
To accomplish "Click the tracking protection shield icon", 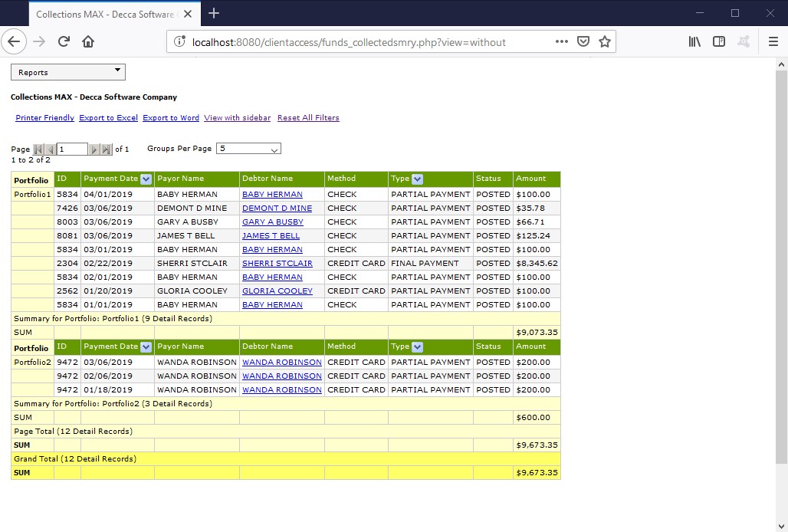I will point(583,41).
